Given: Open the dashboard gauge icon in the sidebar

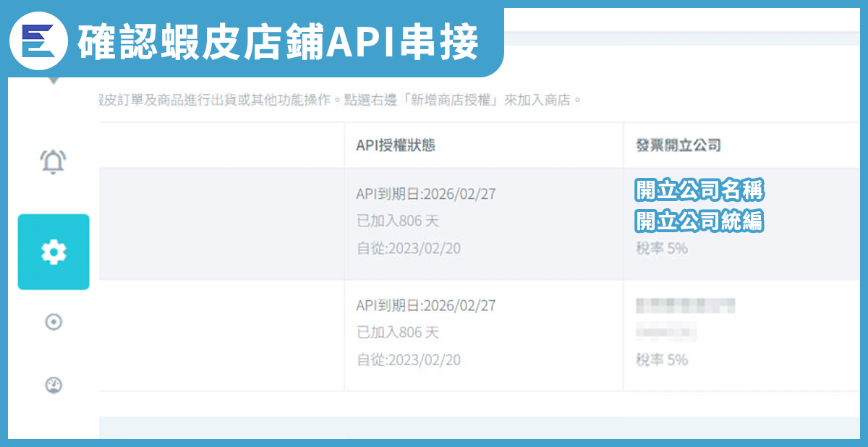Looking at the screenshot, I should (x=54, y=386).
